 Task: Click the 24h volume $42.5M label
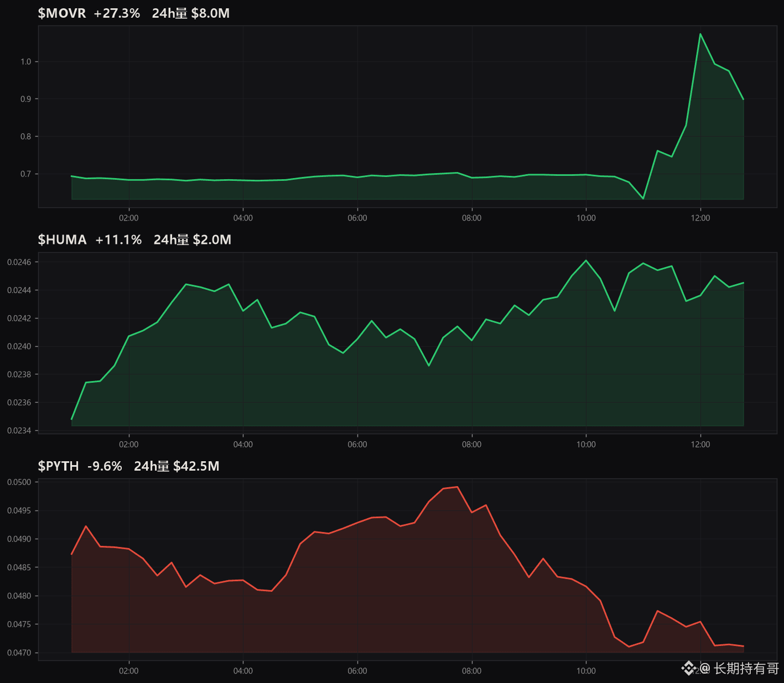coord(176,466)
